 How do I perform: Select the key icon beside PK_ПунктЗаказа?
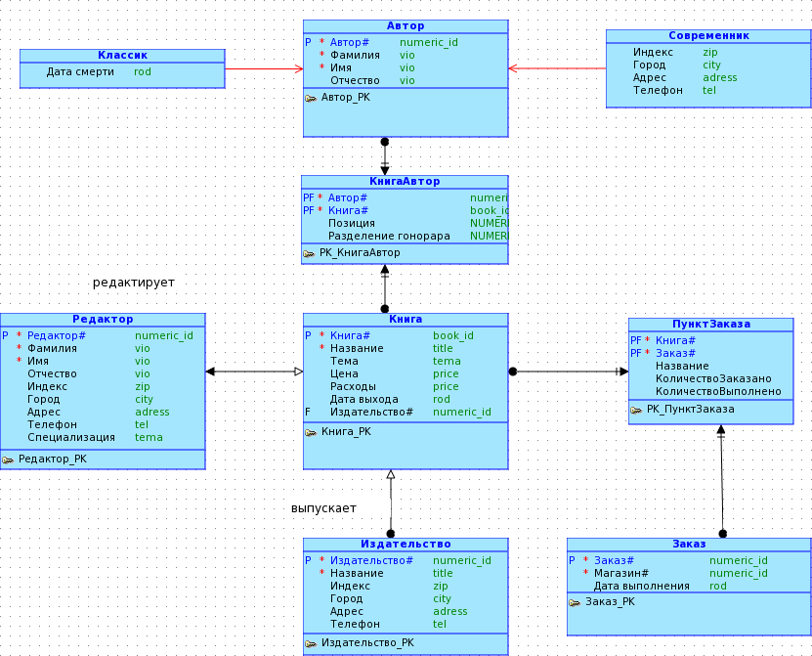636,410
